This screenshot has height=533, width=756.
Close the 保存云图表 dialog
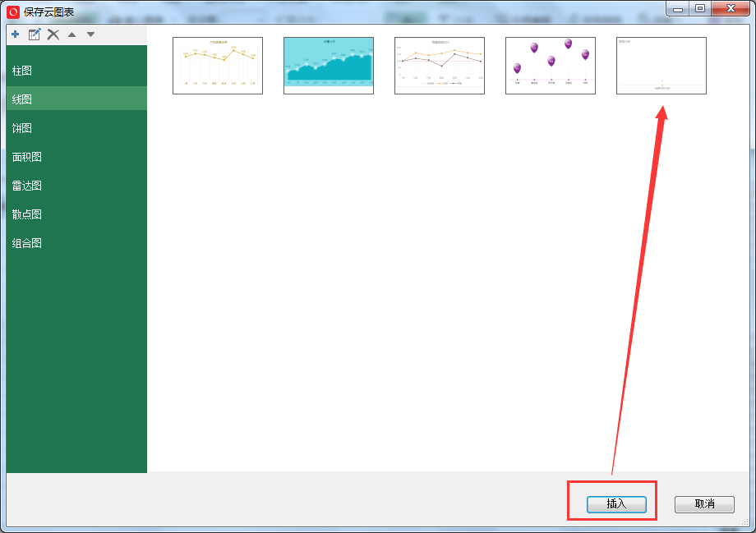(731, 9)
